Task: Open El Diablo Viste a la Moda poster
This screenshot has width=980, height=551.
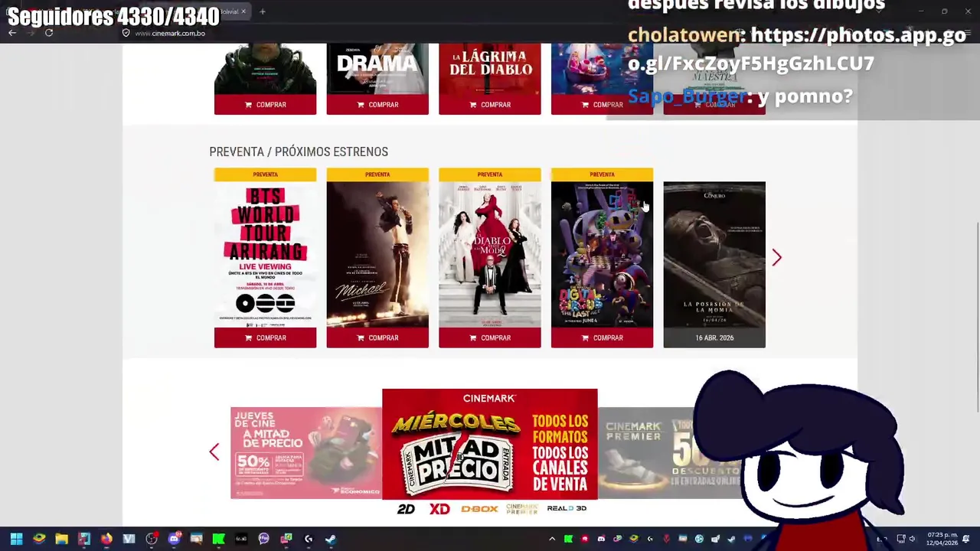Action: coord(490,254)
